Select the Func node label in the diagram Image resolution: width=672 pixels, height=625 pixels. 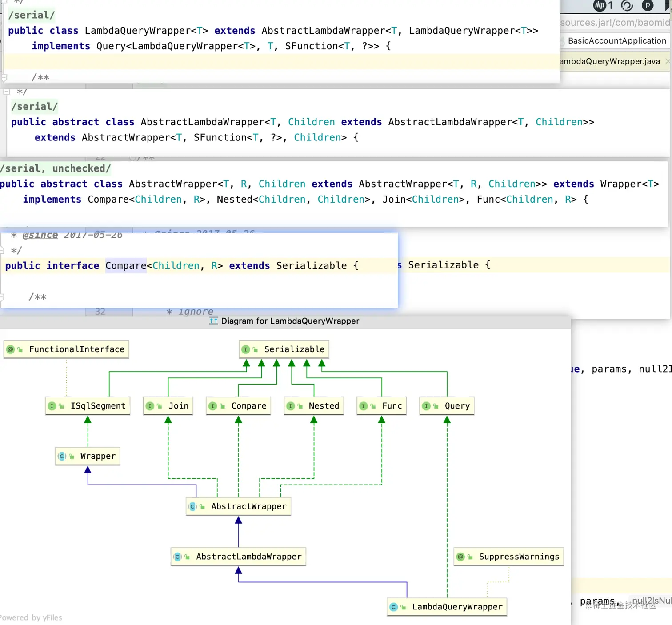[x=392, y=406]
